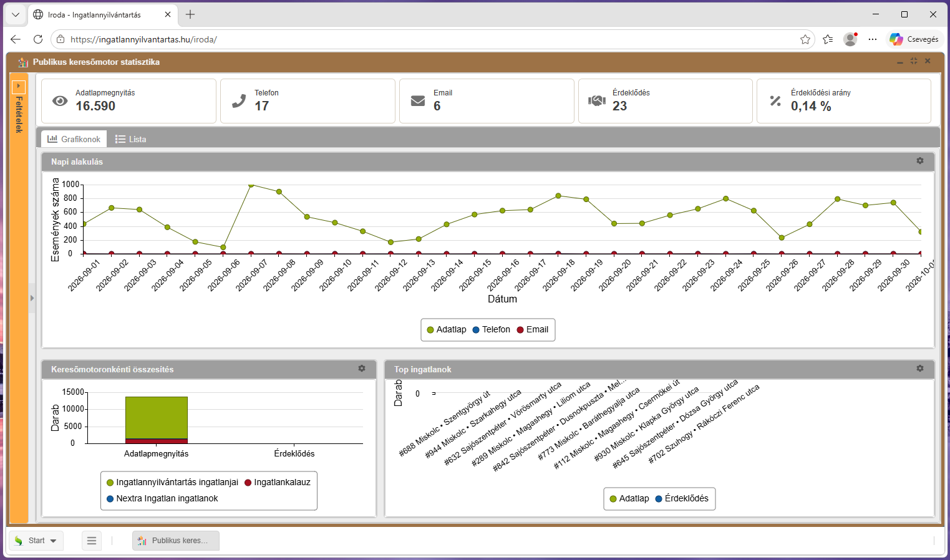Open a new browser tab
Screen dimensions: 950x560
coord(190,14)
